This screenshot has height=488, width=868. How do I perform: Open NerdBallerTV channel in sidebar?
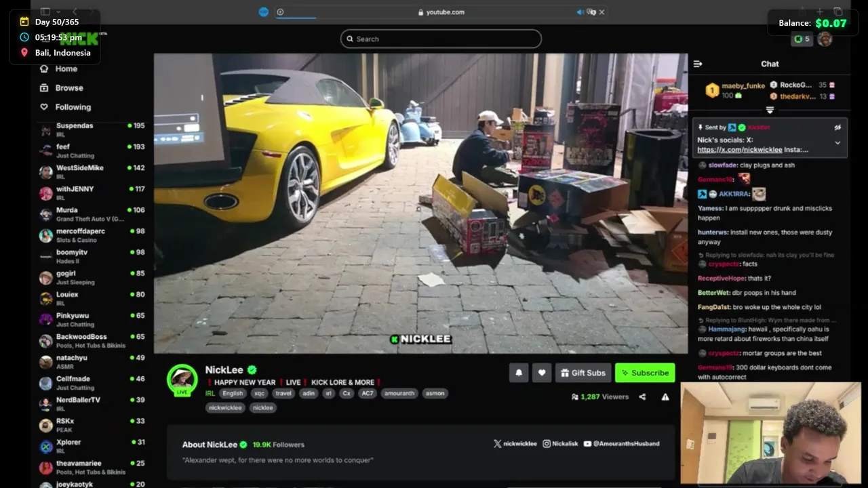click(92, 404)
